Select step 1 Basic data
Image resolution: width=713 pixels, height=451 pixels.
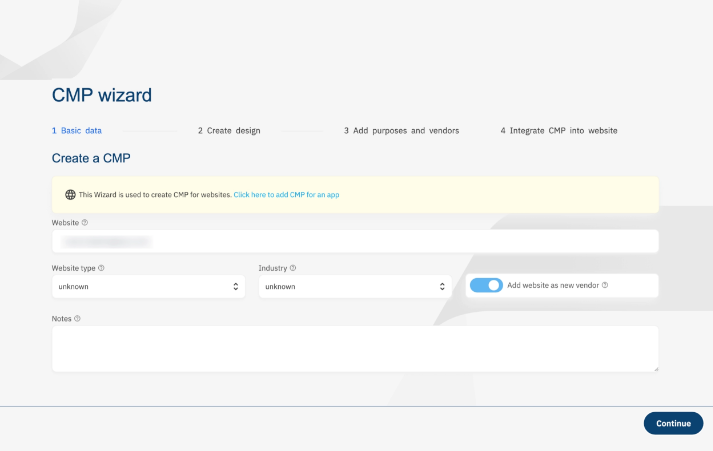[x=77, y=131]
